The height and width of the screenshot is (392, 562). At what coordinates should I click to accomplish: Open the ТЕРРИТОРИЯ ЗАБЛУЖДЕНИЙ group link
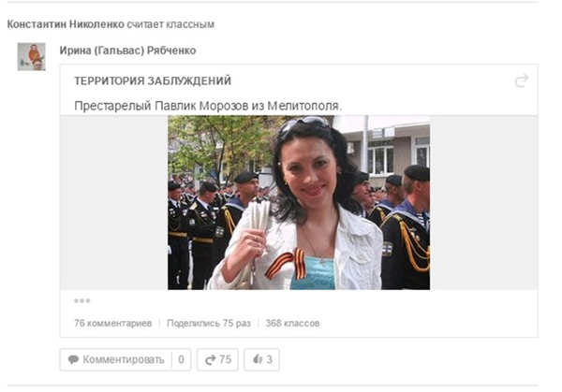(x=153, y=80)
